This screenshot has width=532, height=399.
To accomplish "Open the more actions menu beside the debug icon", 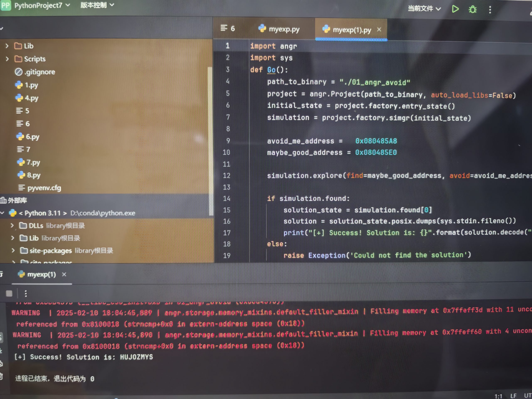I will (x=490, y=10).
